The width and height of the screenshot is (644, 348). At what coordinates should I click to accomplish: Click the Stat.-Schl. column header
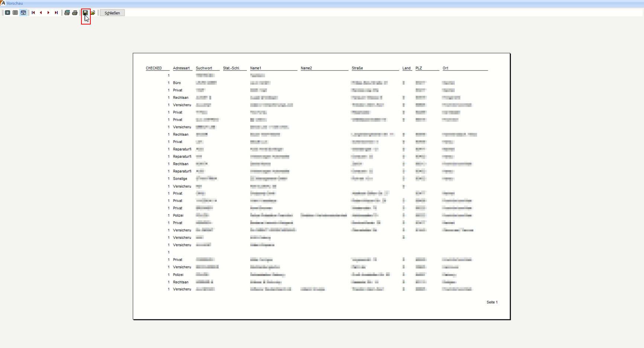pos(231,68)
